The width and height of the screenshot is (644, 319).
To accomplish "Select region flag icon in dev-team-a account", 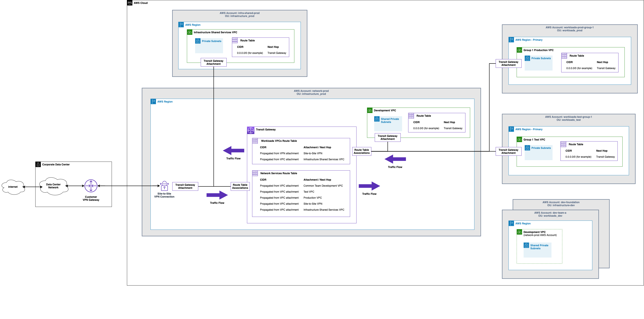I will coord(511,223).
